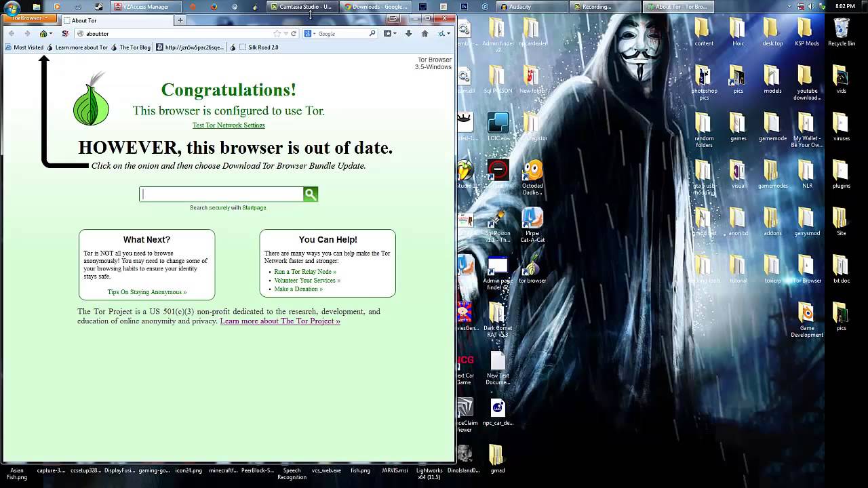Select the New Text Document desktop file
Viewport: 868px width, 488px height.
pyautogui.click(x=498, y=367)
